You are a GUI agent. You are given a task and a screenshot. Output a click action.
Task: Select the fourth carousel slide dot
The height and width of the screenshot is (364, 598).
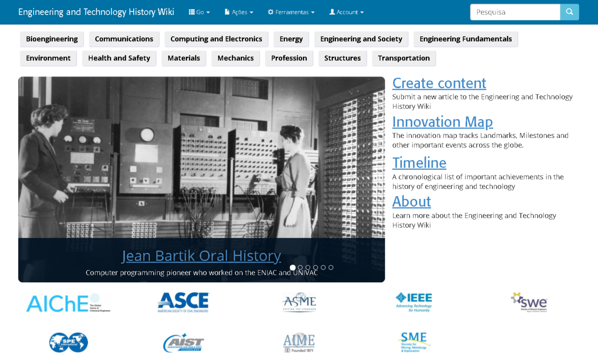[316, 267]
